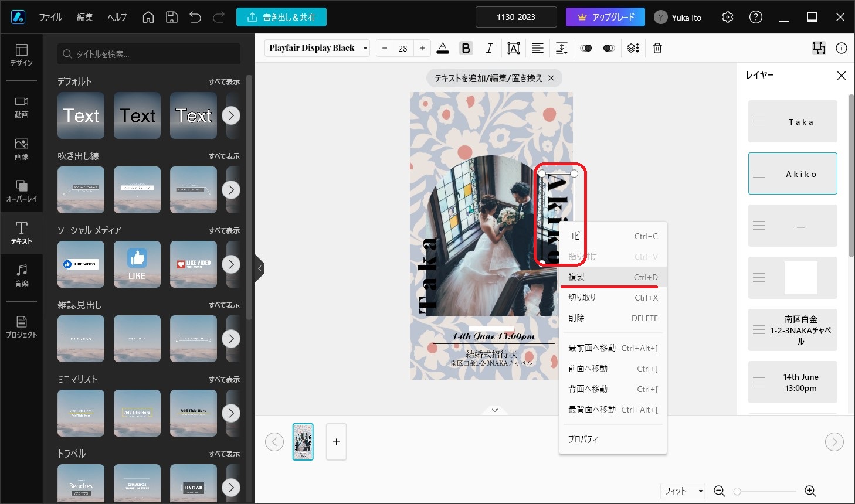The image size is (855, 504).
Task: Show all 吹き出し線 templates
Action: click(225, 156)
